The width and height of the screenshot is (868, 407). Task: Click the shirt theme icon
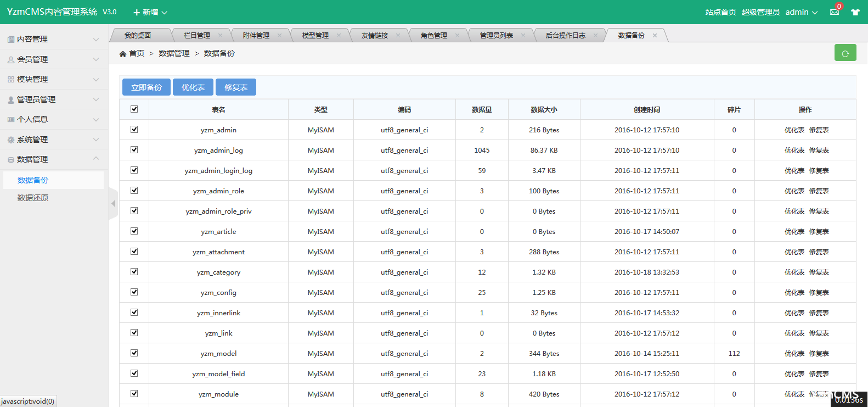tap(855, 12)
